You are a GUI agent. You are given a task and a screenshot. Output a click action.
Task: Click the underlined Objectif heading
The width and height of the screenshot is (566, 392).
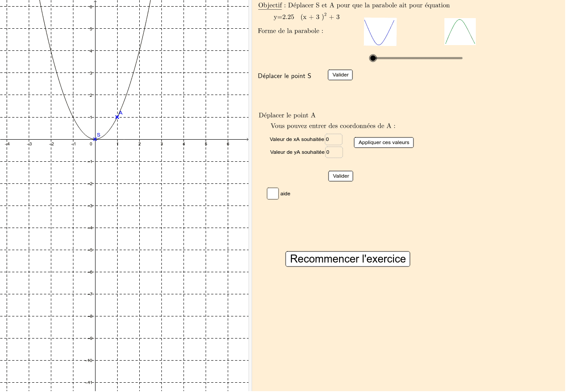pyautogui.click(x=270, y=5)
